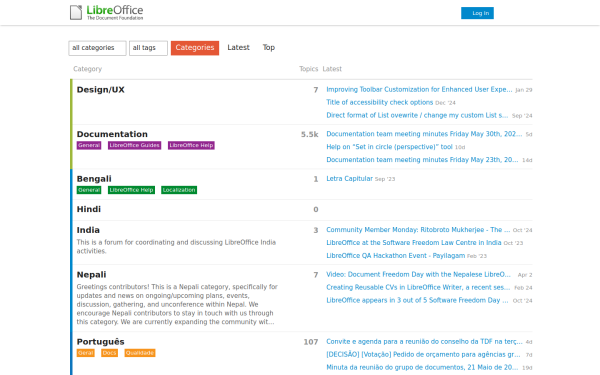Open 'Minuta da reunião do grupo de documentos' topic
600x375 pixels.
422,367
